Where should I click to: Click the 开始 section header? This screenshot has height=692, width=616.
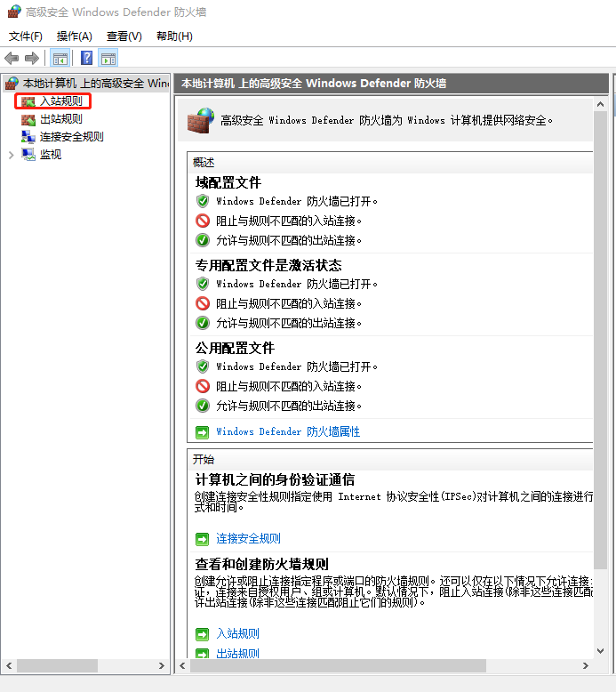(x=204, y=460)
